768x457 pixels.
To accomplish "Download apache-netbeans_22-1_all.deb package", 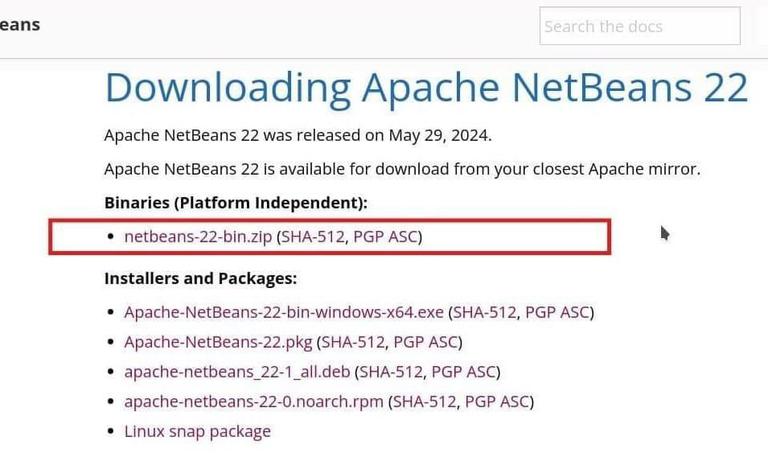I will [x=237, y=372].
